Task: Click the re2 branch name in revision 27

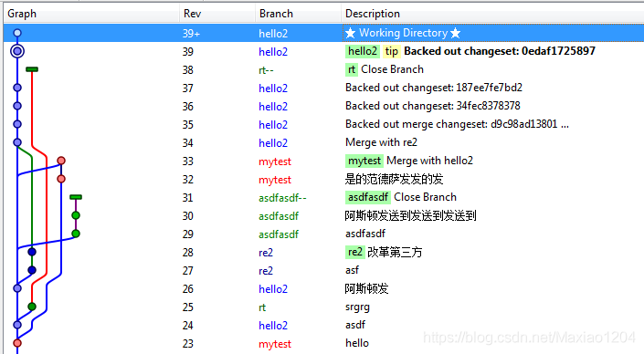Action: [x=266, y=271]
